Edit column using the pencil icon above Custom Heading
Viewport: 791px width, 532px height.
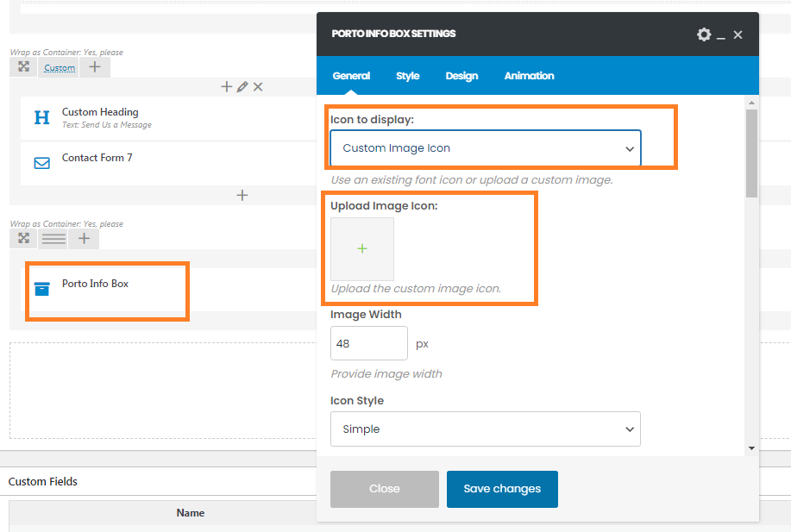[242, 87]
